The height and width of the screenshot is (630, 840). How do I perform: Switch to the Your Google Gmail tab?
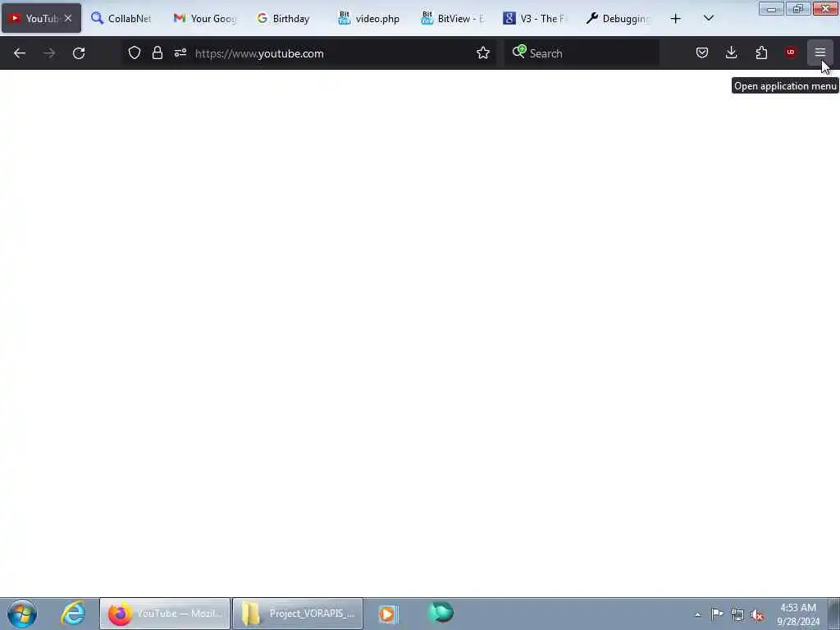pos(204,18)
